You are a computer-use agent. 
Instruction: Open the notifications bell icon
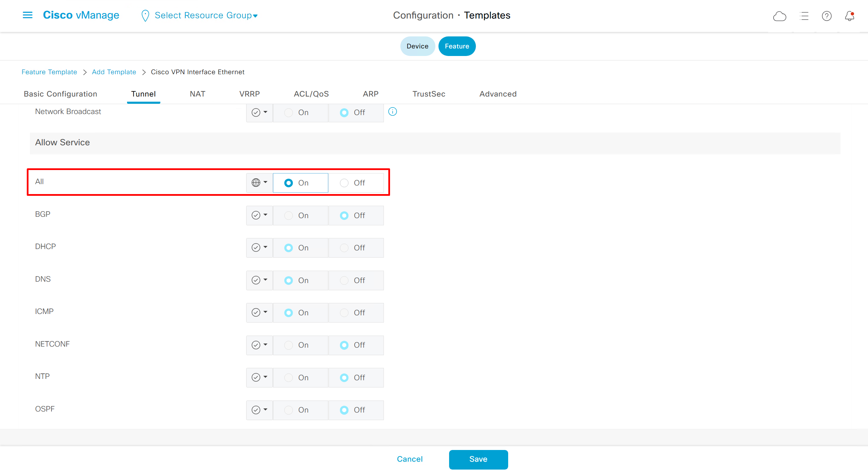coord(849,16)
